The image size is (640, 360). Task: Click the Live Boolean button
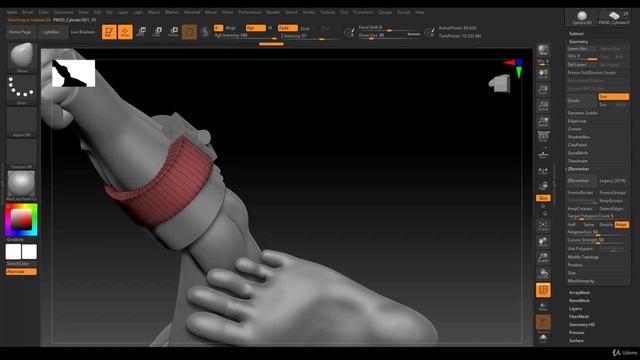pos(82,32)
